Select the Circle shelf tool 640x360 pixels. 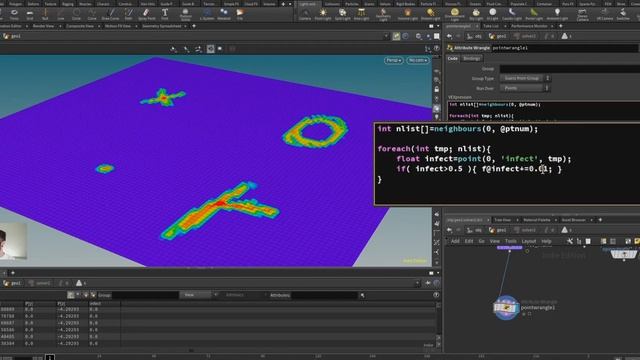tap(76, 14)
